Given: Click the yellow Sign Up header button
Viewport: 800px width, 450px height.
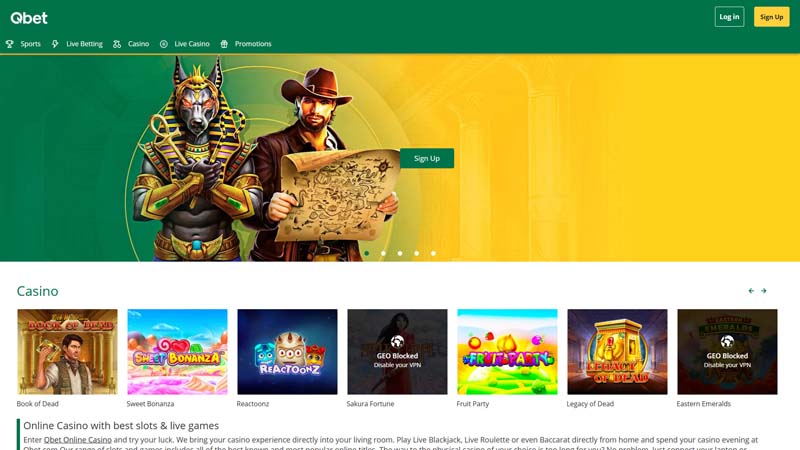Looking at the screenshot, I should pos(771,17).
